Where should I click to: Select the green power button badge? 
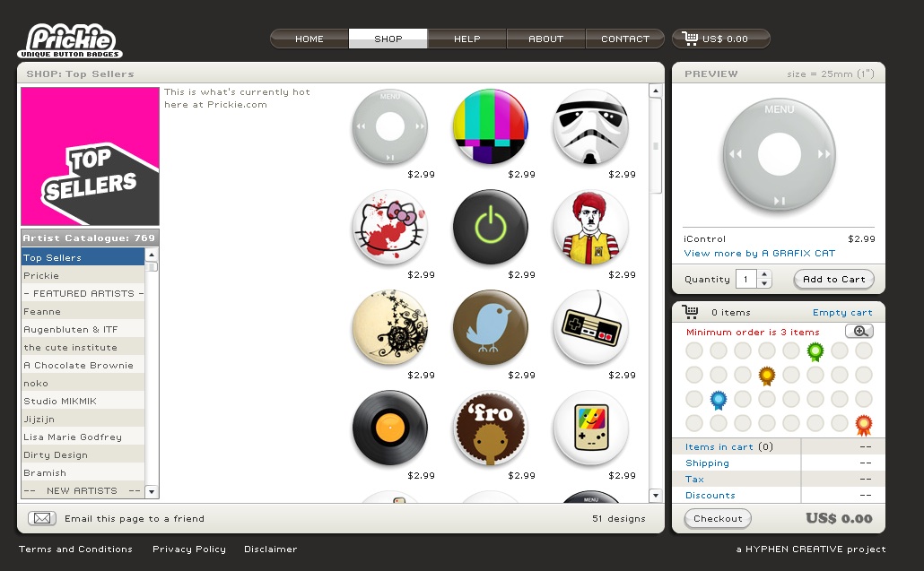pos(491,227)
